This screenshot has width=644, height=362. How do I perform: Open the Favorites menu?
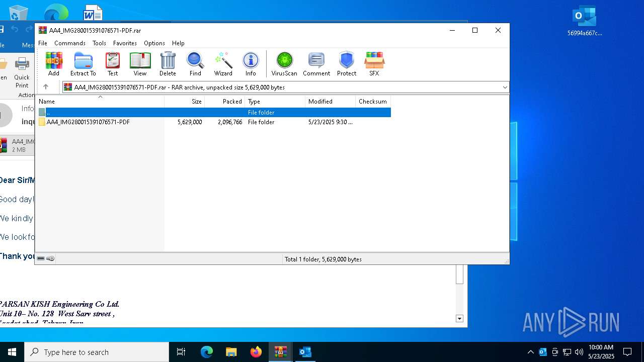pos(125,43)
